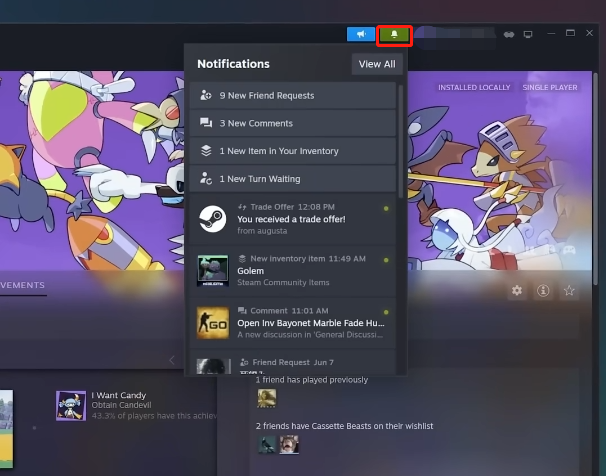Open 3 New Comments row

[293, 123]
